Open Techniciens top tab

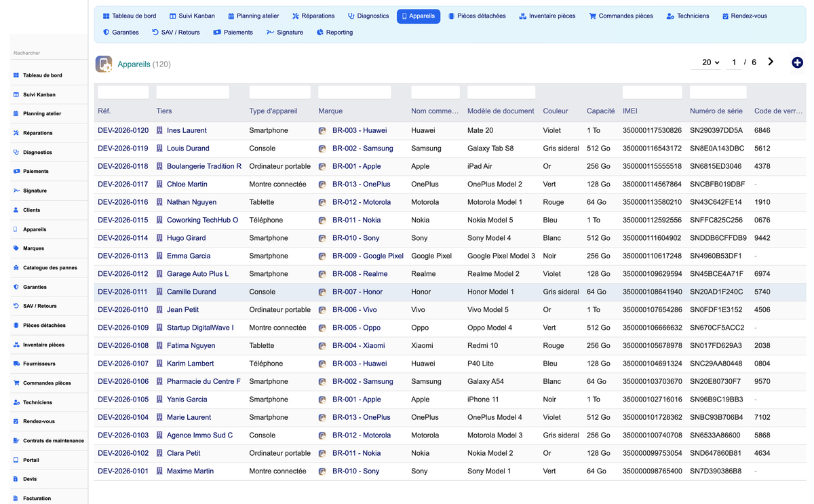(x=688, y=16)
